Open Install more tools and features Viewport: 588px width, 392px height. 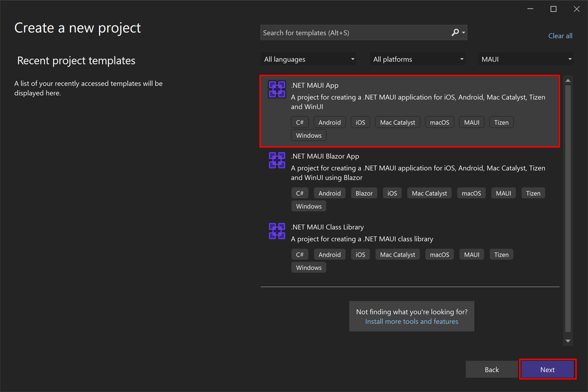tap(411, 321)
